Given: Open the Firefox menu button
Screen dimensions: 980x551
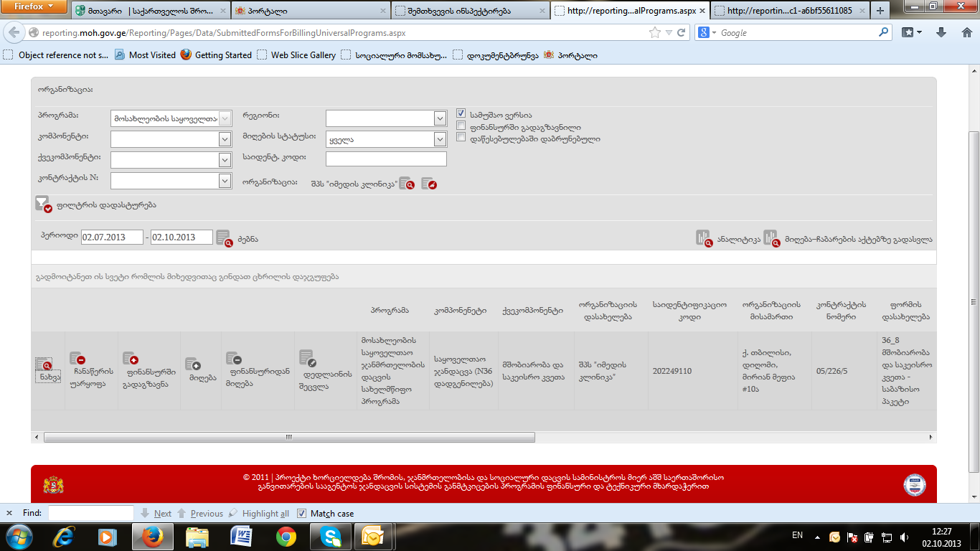Looking at the screenshot, I should [34, 7].
